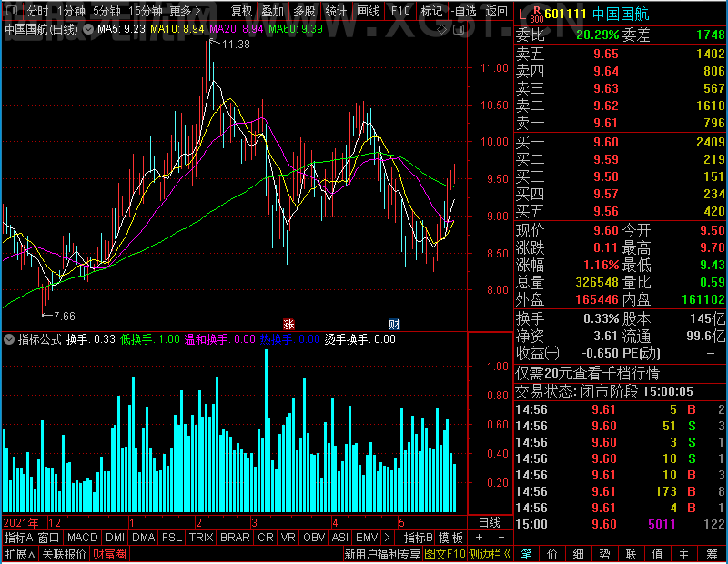Show more indicators with the right chevron
The image size is (728, 564).
point(388,538)
